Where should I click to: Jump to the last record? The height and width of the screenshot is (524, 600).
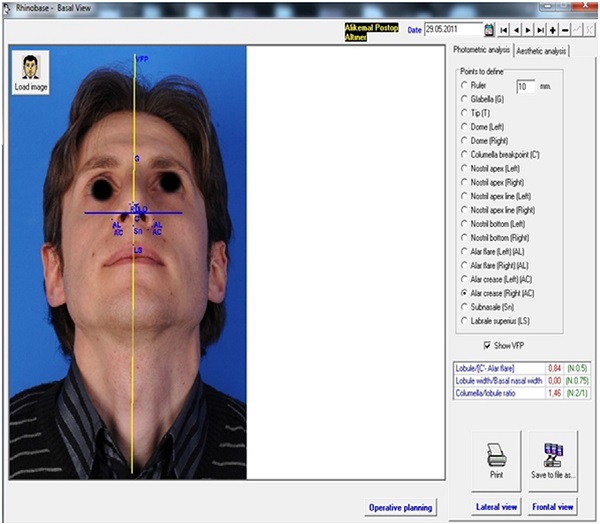point(540,31)
